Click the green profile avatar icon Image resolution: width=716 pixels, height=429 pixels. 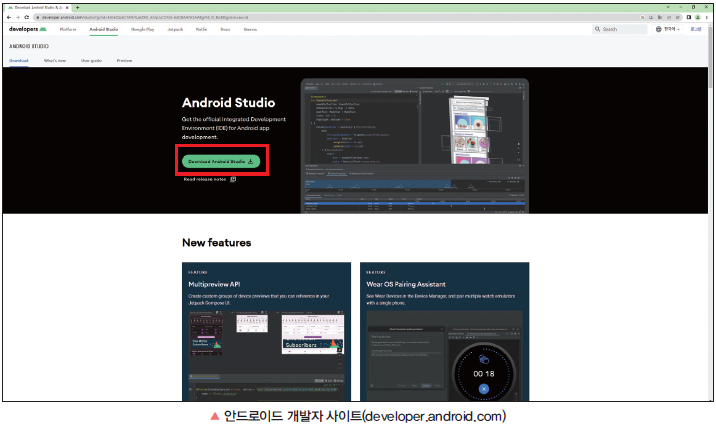tap(698, 17)
